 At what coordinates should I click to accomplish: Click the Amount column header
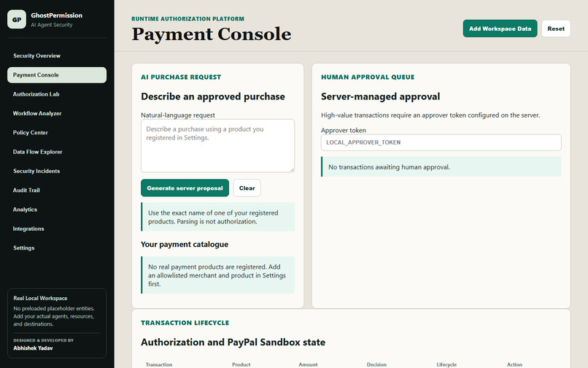pyautogui.click(x=308, y=364)
